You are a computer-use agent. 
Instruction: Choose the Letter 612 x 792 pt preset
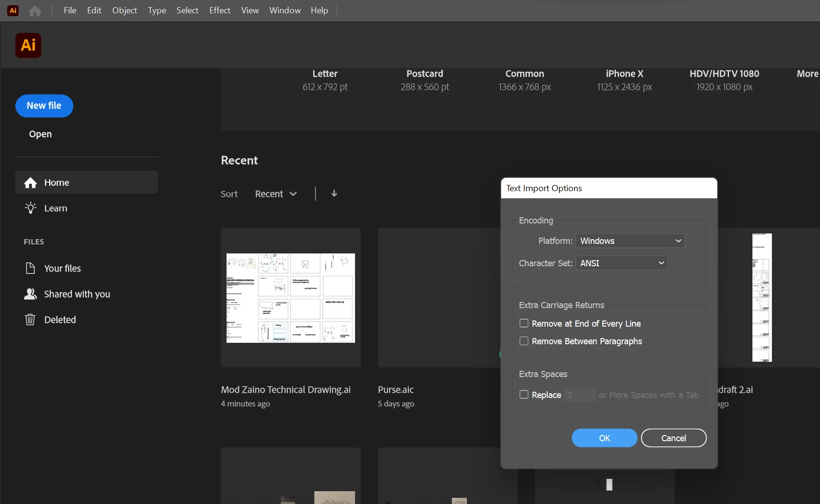click(x=325, y=80)
